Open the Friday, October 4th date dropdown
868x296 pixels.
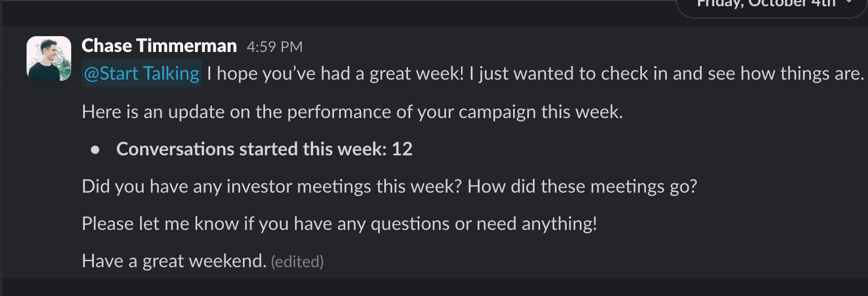pos(771,6)
